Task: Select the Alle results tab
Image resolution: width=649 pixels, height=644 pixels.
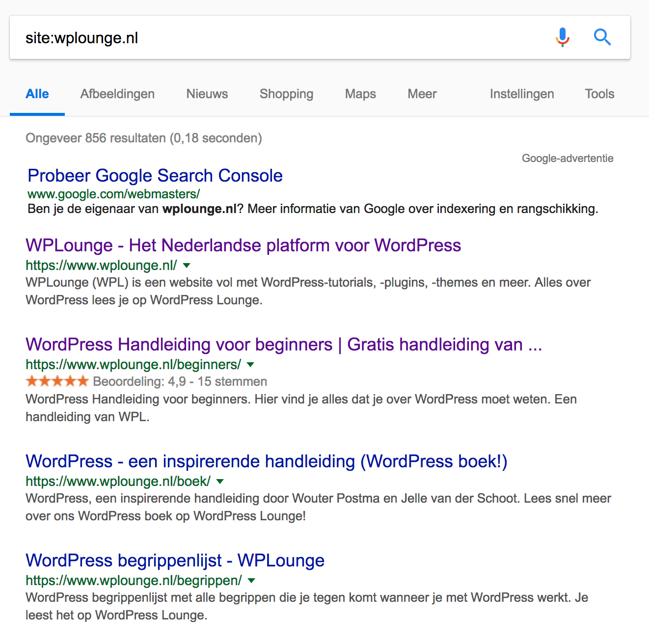Action: (x=37, y=94)
